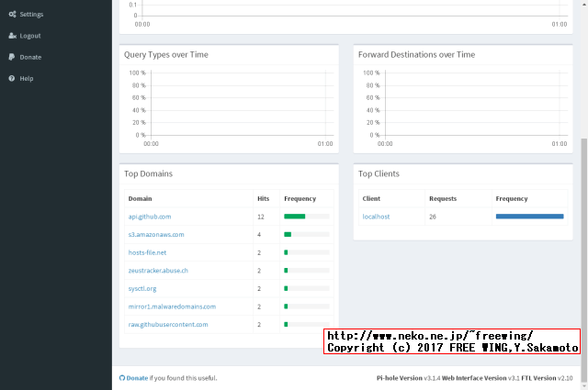
Task: Click the Forward Destinations over Time chart
Action: (x=463, y=108)
